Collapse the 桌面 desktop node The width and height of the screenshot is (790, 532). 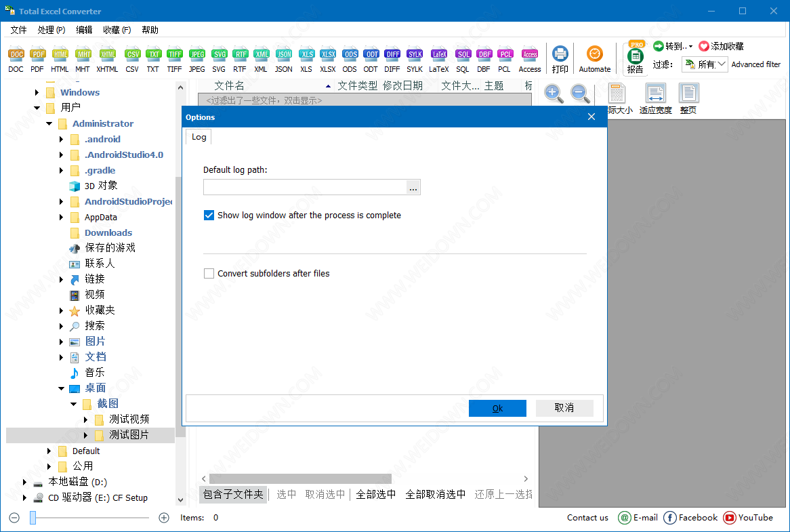(61, 388)
